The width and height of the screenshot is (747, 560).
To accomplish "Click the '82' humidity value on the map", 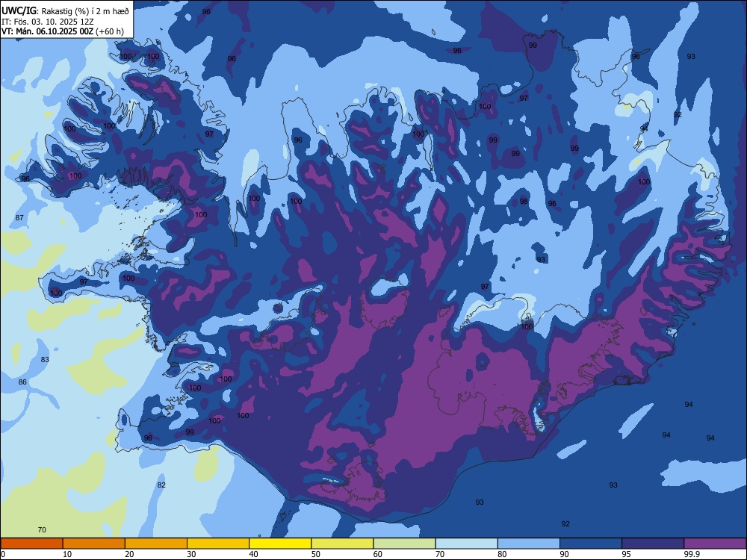I will pos(161,485).
